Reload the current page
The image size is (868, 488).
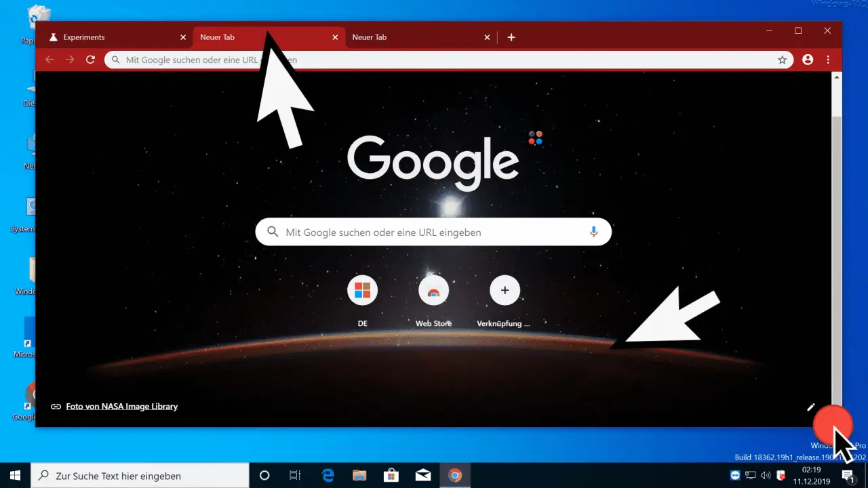(x=90, y=60)
